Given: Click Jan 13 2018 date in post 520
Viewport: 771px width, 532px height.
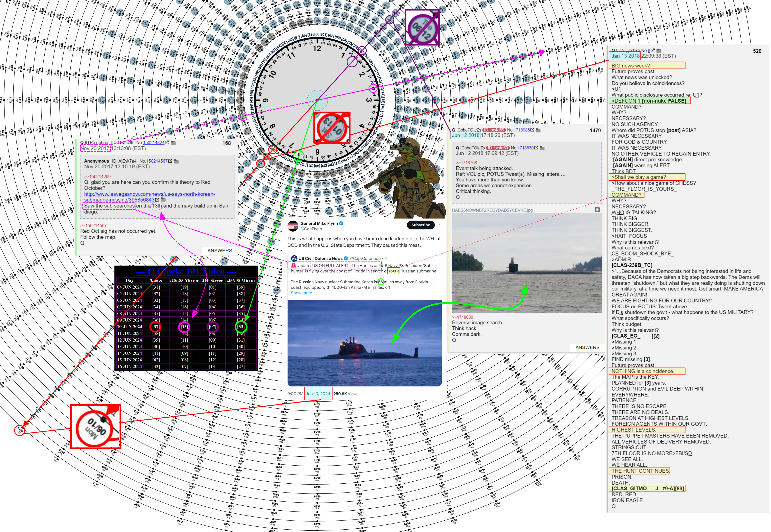Looking at the screenshot, I should 625,56.
